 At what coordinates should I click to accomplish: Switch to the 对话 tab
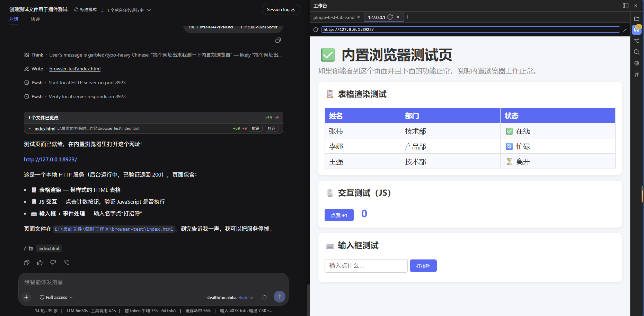[x=14, y=19]
